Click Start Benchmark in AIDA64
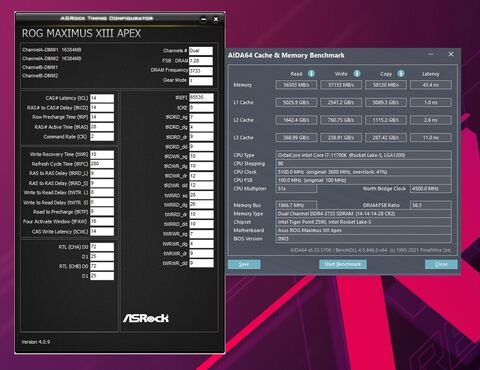This screenshot has width=480, height=370. pos(343,264)
